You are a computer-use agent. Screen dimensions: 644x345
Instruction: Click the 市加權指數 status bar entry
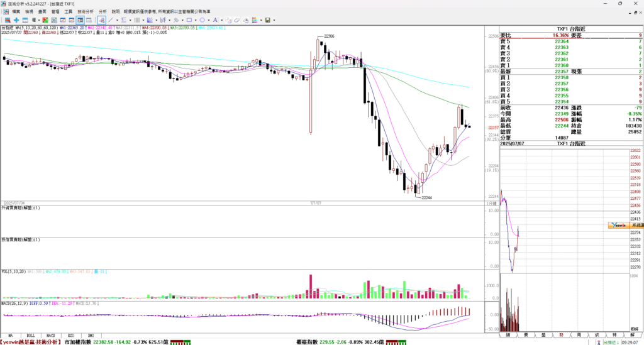[x=116, y=342]
